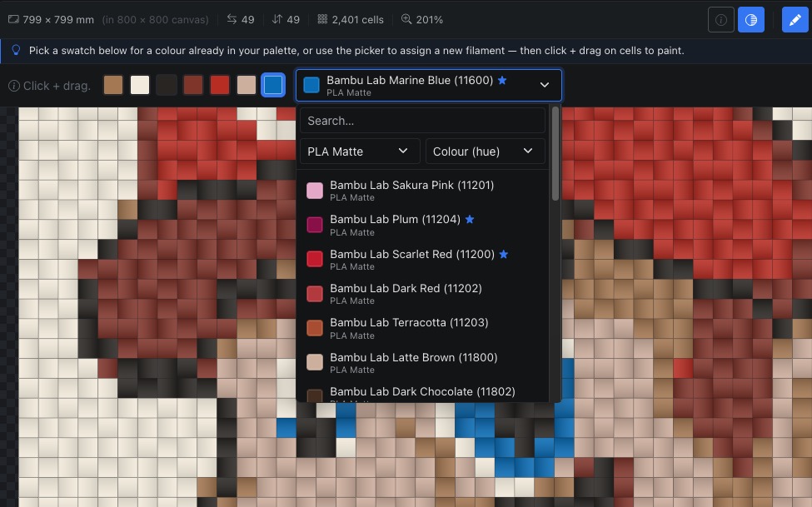Click the 201% zoom level text
The height and width of the screenshot is (507, 812).
[x=429, y=20]
